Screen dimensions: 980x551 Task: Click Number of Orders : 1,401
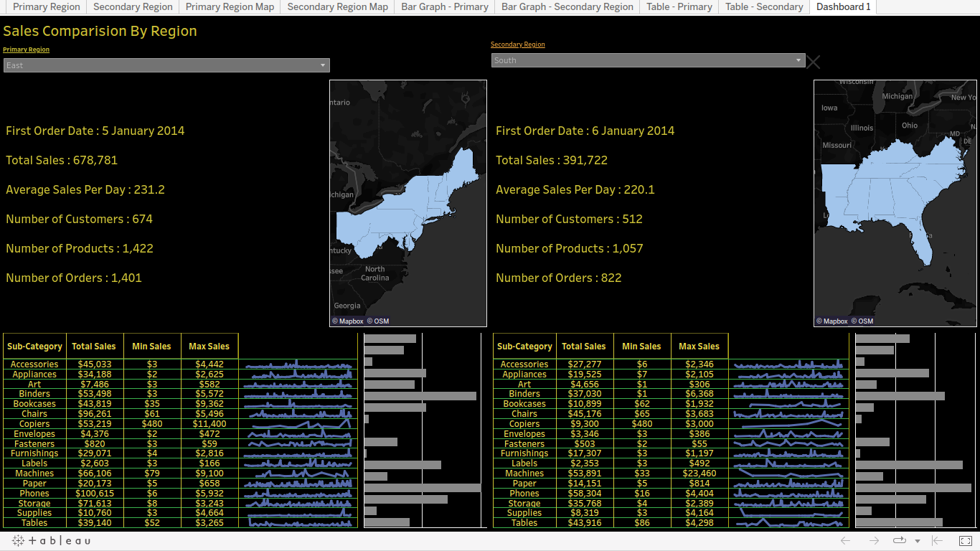click(74, 278)
